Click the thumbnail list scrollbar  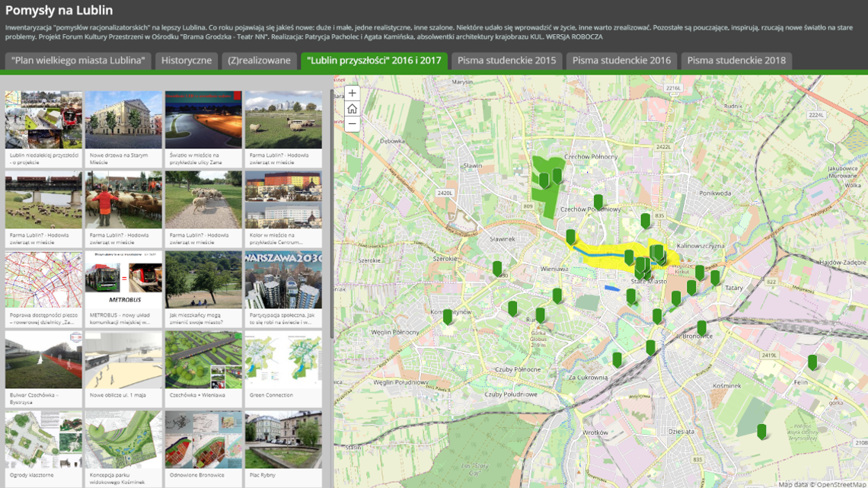(x=331, y=213)
